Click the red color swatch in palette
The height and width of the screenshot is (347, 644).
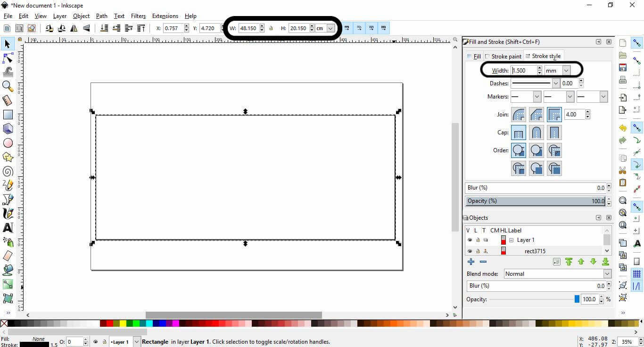pos(110,323)
